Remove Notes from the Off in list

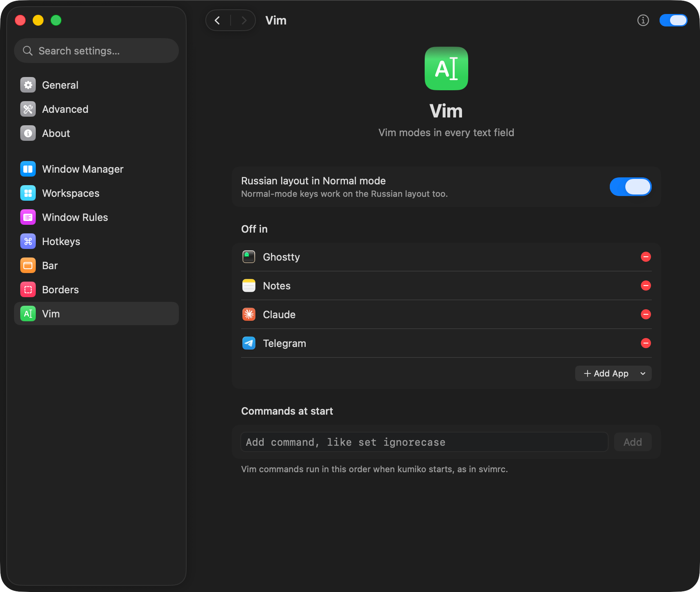pyautogui.click(x=646, y=286)
